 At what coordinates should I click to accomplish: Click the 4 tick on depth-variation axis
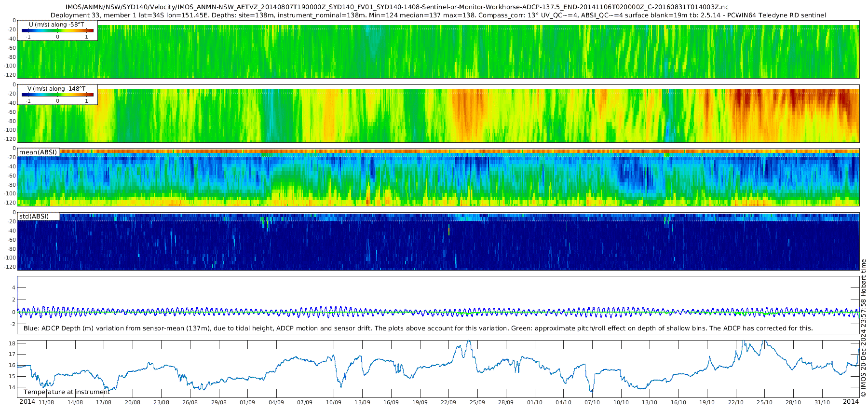[x=14, y=288]
